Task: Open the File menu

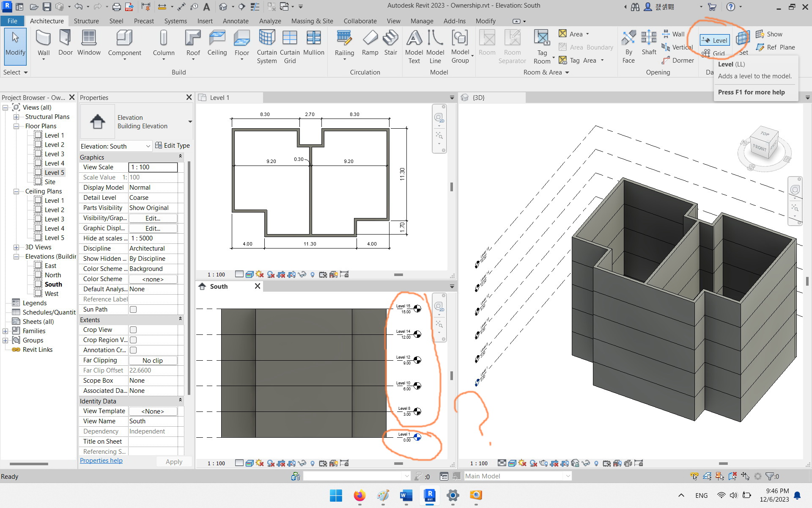Action: (12, 21)
